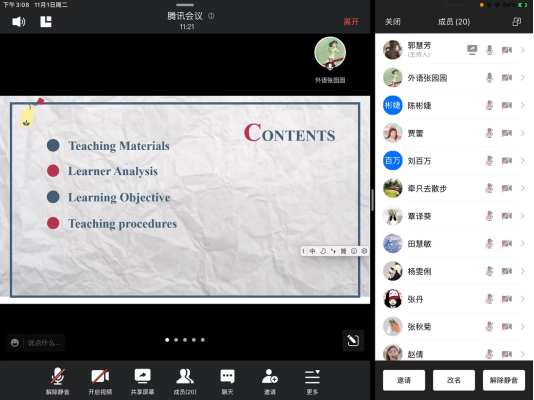Expand details chevron for 陈彬婕
The width and height of the screenshot is (534, 400).
[x=523, y=106]
